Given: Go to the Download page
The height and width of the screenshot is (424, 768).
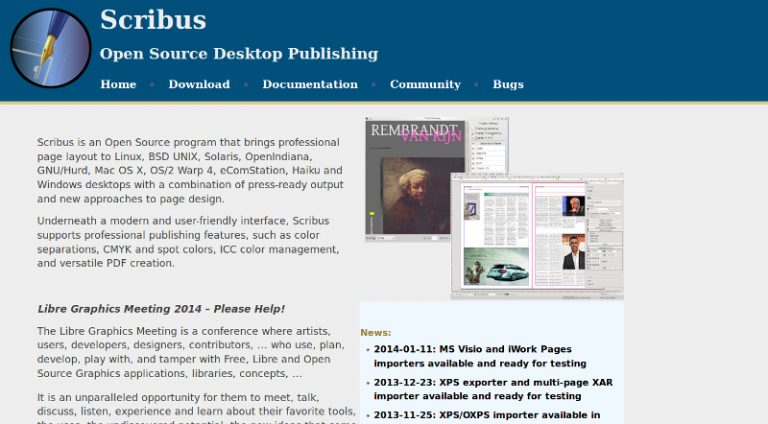Looking at the screenshot, I should [199, 84].
